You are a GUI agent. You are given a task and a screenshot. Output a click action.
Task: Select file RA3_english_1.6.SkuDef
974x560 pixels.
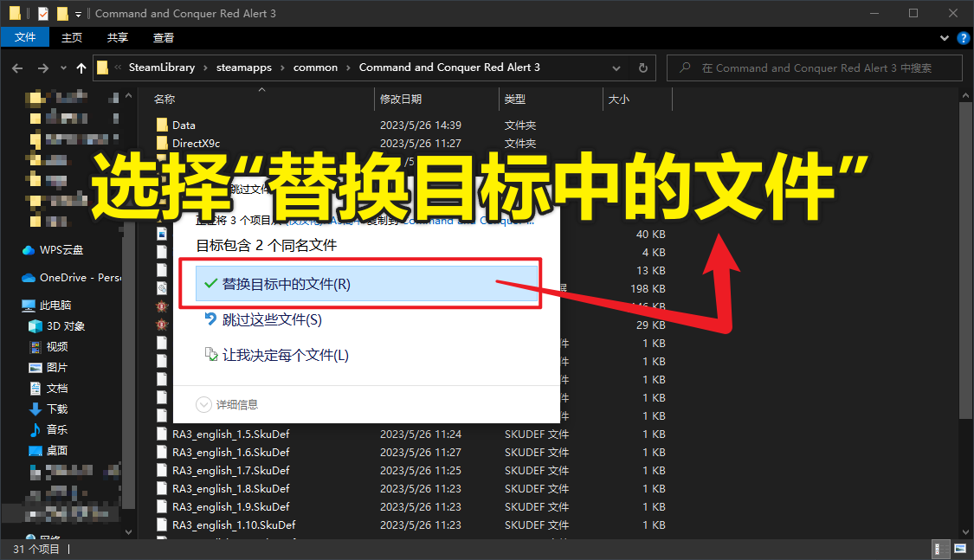pos(230,452)
